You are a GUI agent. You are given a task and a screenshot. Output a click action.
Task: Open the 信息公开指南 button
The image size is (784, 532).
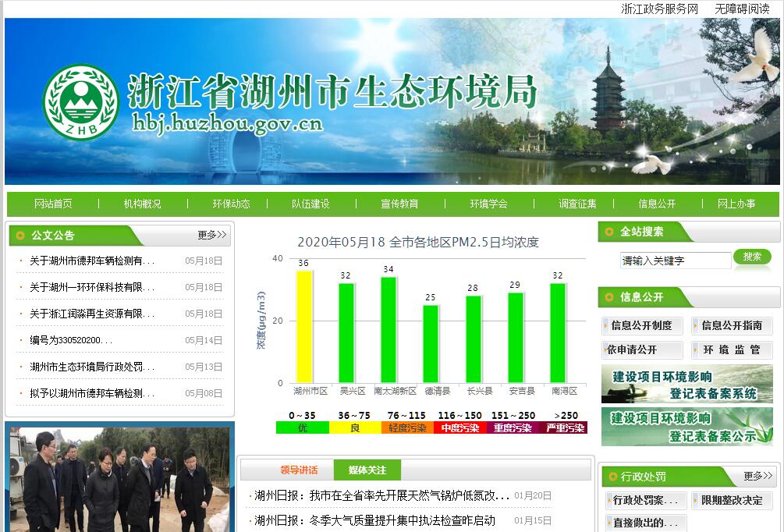(x=732, y=325)
